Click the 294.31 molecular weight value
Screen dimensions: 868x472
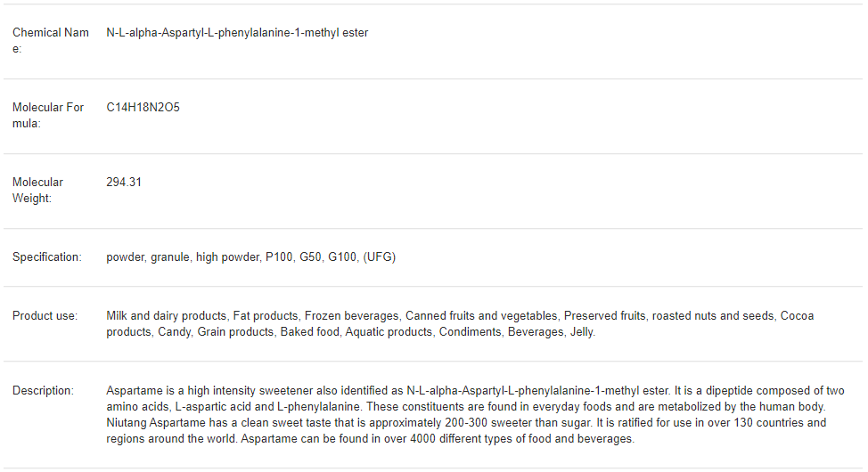[124, 183]
